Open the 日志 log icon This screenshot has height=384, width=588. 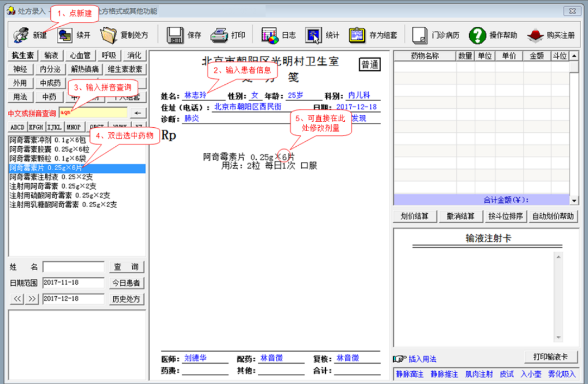tap(270, 35)
